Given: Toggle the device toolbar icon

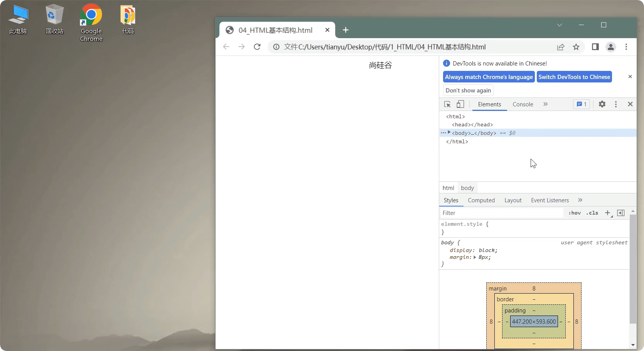Looking at the screenshot, I should [460, 104].
